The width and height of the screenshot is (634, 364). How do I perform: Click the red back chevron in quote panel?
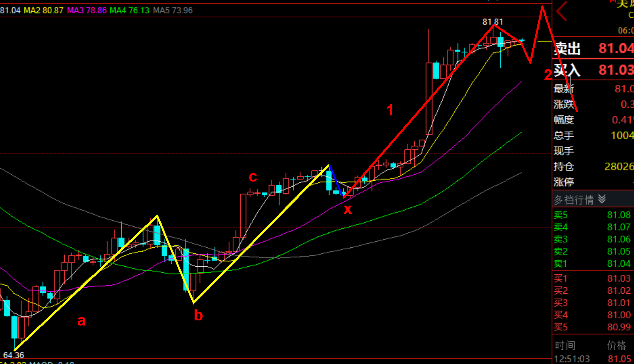pyautogui.click(x=561, y=11)
